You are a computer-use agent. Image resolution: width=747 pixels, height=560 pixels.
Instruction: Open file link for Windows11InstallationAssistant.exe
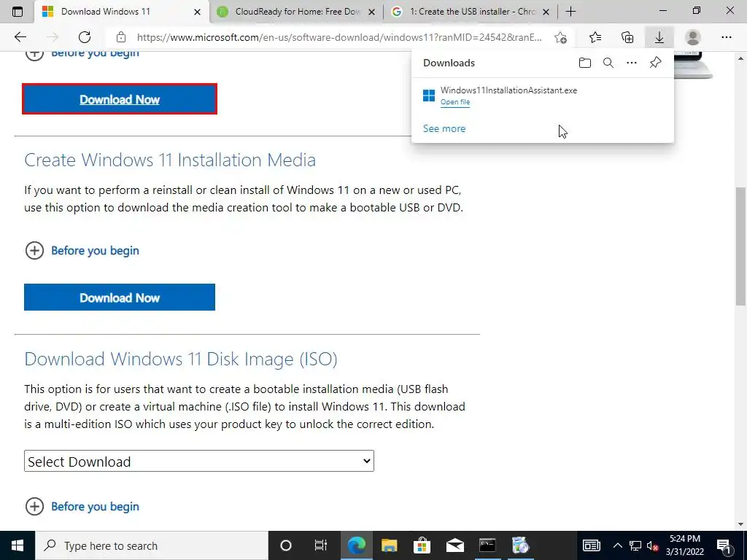coord(455,102)
